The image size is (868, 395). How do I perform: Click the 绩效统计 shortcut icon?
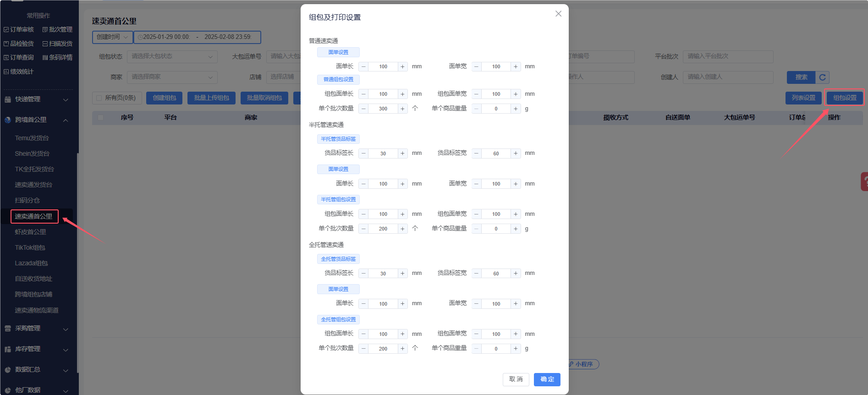click(x=6, y=72)
